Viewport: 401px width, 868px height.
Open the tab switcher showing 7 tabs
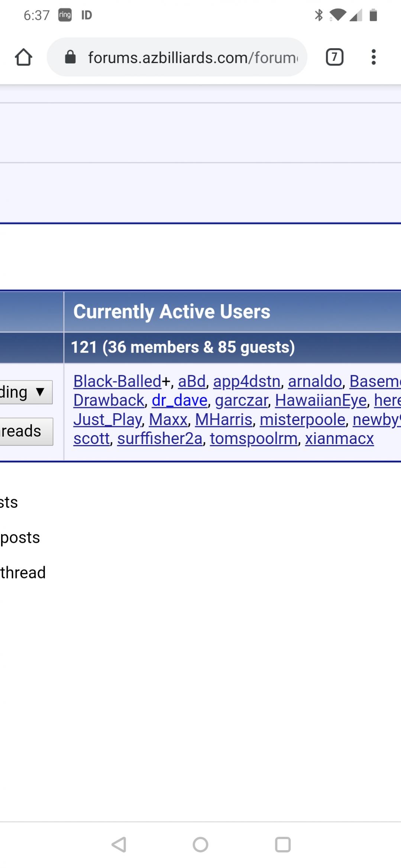(334, 57)
